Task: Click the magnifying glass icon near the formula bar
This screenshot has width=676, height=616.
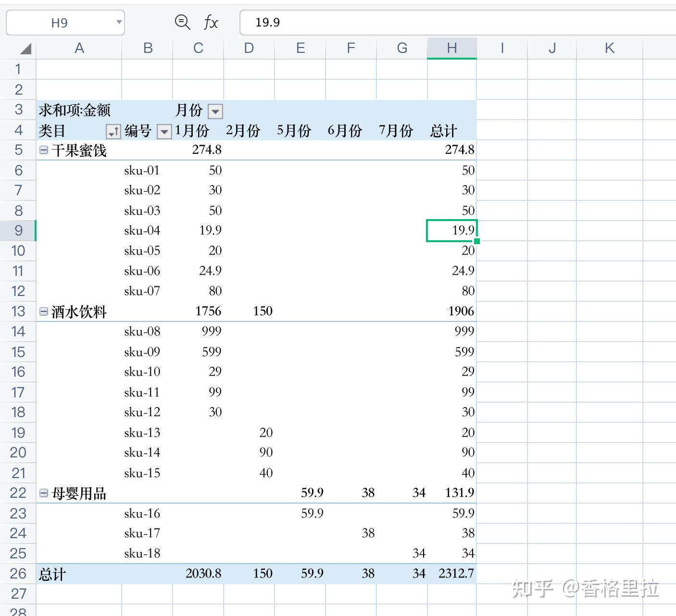Action: tap(182, 22)
